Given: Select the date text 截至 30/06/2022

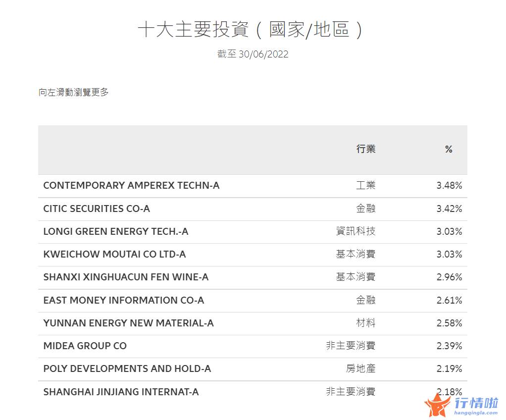Looking at the screenshot, I should pos(253,54).
